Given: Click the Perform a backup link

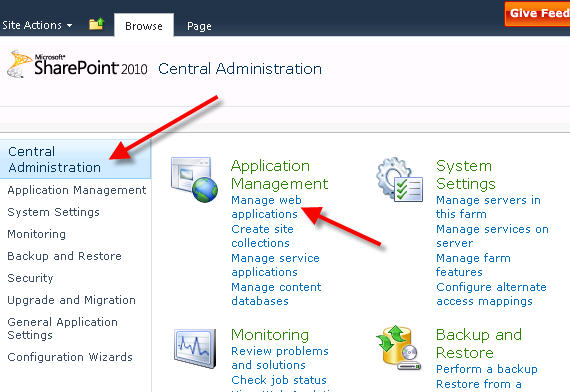Looking at the screenshot, I should [486, 369].
